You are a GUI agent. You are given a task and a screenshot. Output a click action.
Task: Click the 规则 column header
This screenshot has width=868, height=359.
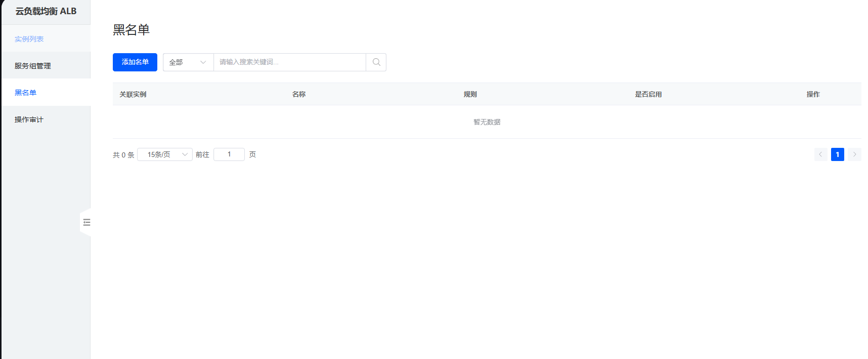(470, 94)
